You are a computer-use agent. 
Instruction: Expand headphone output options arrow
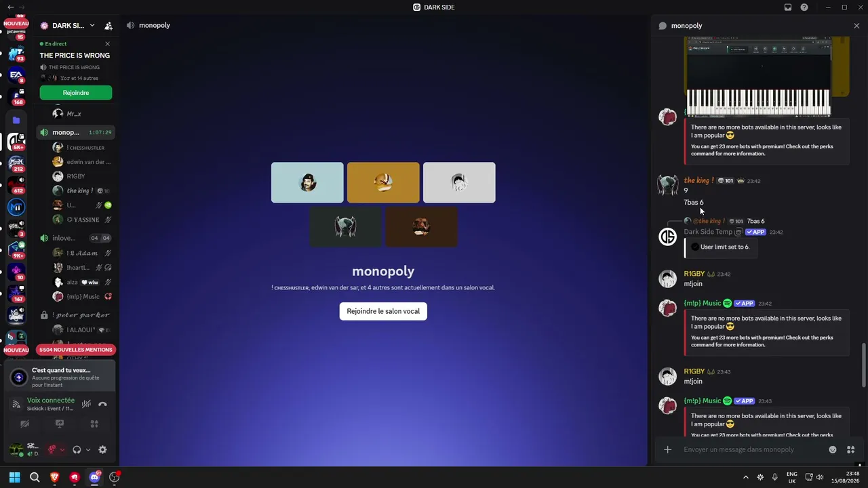[87, 449]
